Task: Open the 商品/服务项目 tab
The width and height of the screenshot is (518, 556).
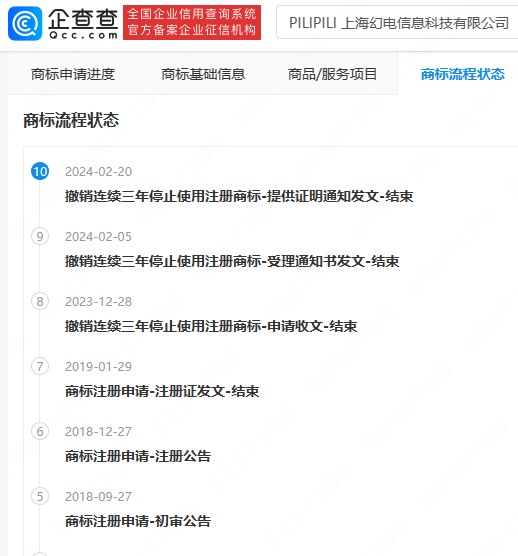Action: 332,74
